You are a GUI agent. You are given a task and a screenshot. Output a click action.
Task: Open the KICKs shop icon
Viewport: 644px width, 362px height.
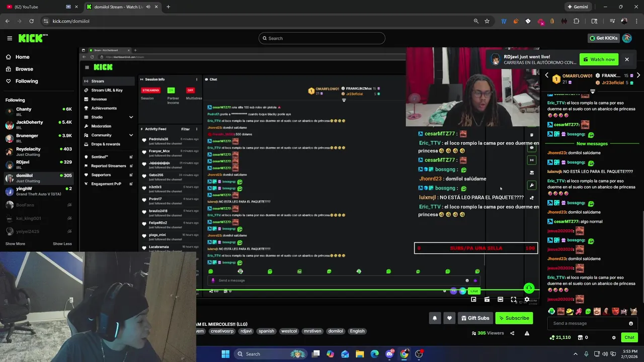coord(581,337)
